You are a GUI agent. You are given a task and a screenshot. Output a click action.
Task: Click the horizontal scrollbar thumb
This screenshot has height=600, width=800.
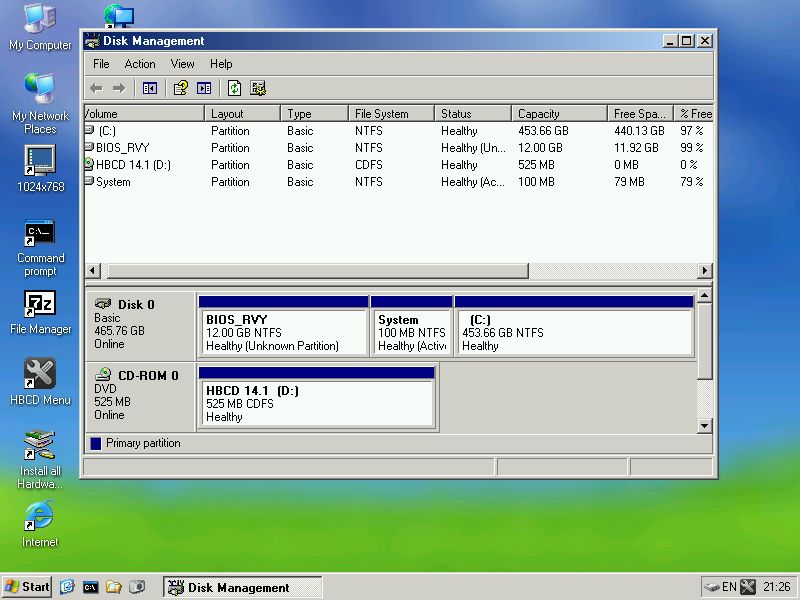[317, 270]
